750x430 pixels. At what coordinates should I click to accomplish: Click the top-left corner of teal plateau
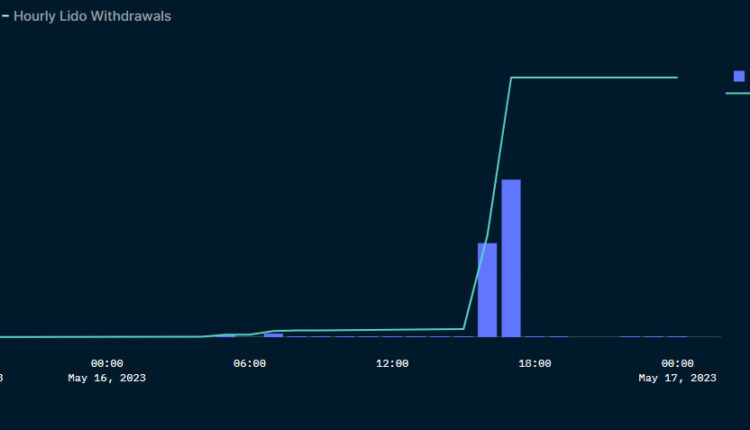[512, 77]
